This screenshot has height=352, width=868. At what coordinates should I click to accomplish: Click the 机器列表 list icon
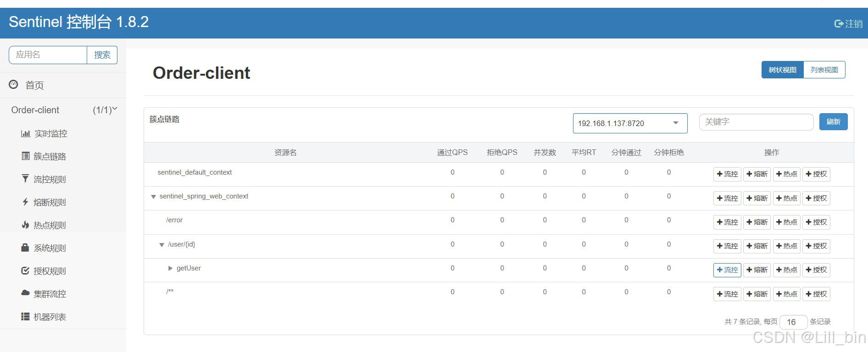(25, 316)
